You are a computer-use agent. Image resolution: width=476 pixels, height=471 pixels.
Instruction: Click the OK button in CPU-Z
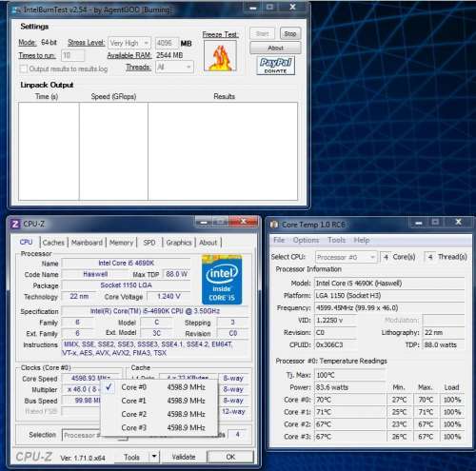pyautogui.click(x=230, y=457)
